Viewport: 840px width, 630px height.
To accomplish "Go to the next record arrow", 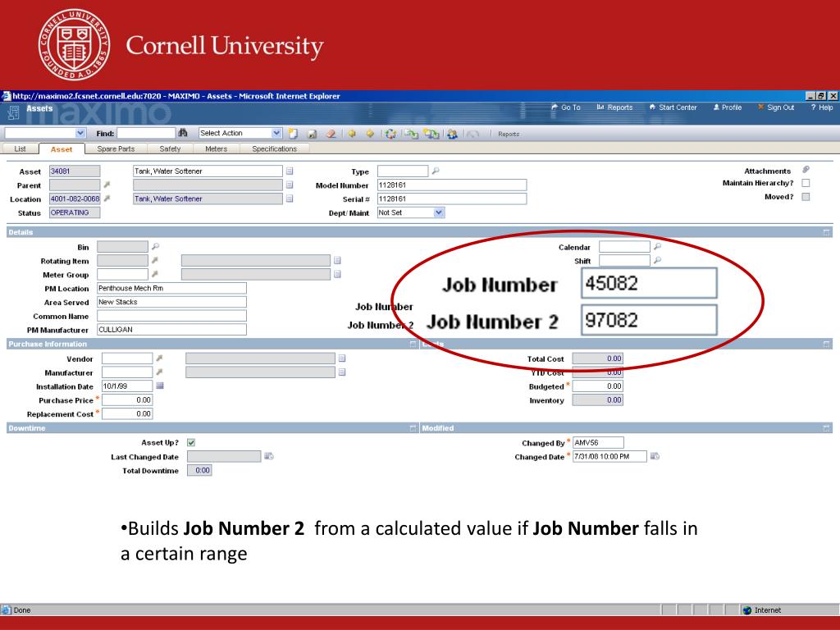I will point(370,134).
